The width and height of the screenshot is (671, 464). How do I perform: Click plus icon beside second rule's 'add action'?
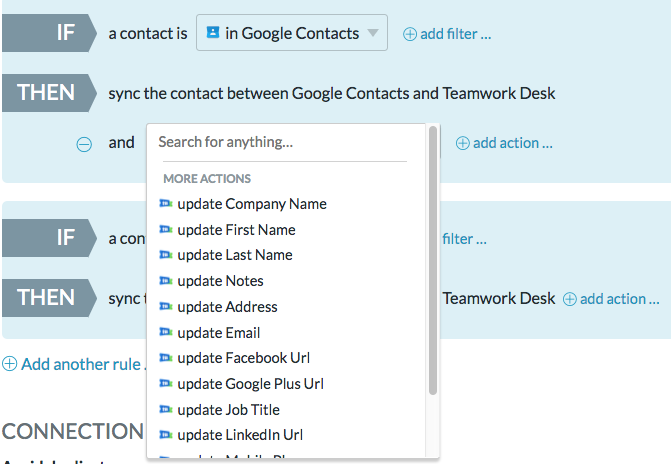pyautogui.click(x=569, y=299)
